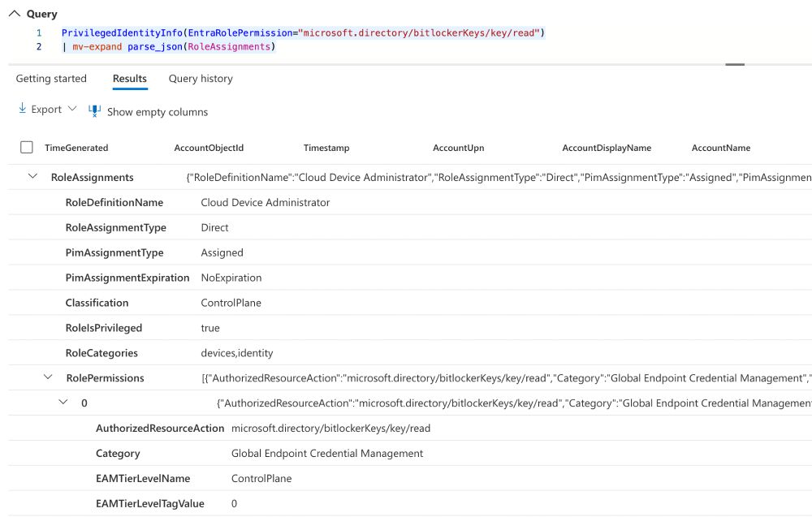Select the Results tab

point(129,79)
